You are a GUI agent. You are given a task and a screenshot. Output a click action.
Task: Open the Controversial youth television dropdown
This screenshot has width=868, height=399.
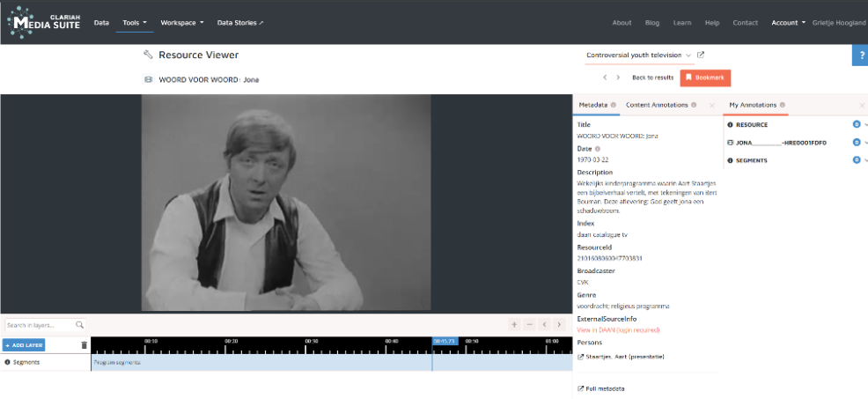pos(639,55)
